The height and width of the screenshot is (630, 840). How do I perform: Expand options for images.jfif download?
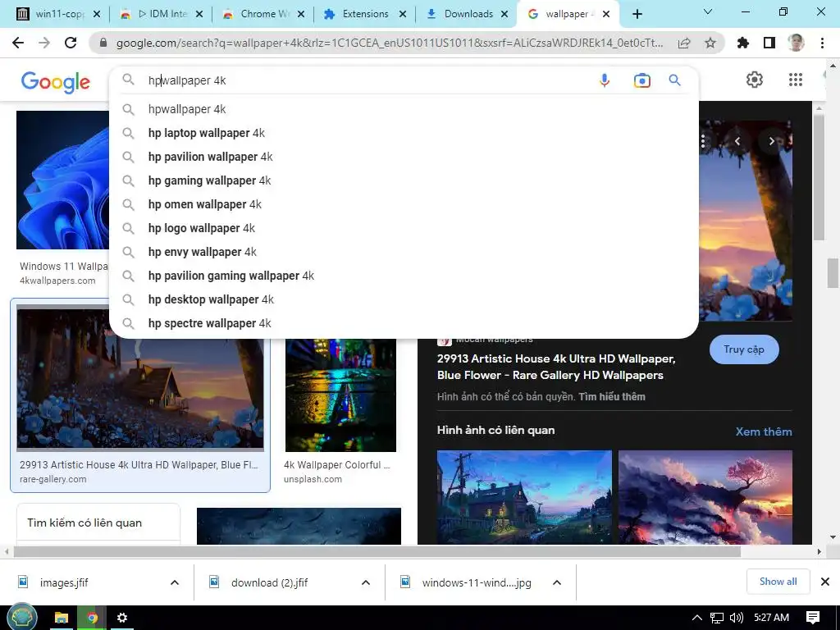175,582
